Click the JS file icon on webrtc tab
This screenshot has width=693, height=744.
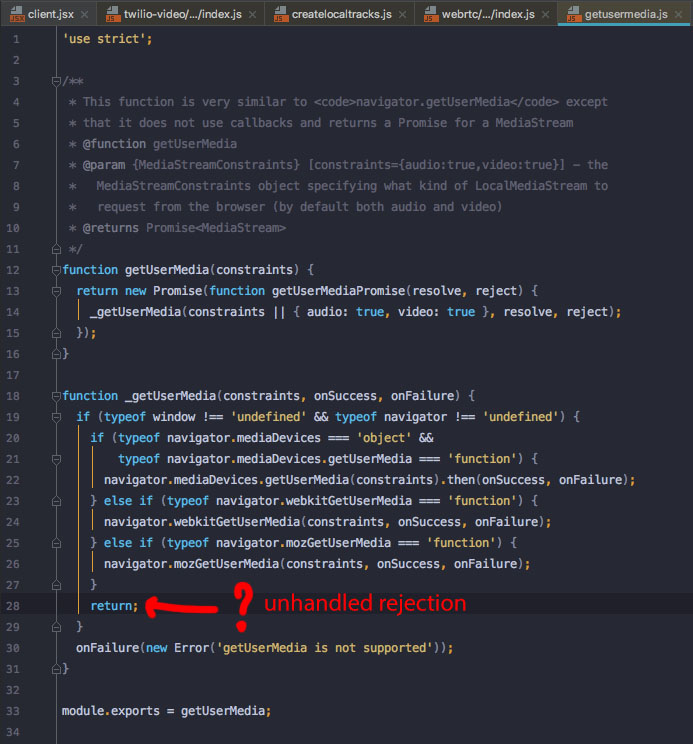(x=431, y=14)
